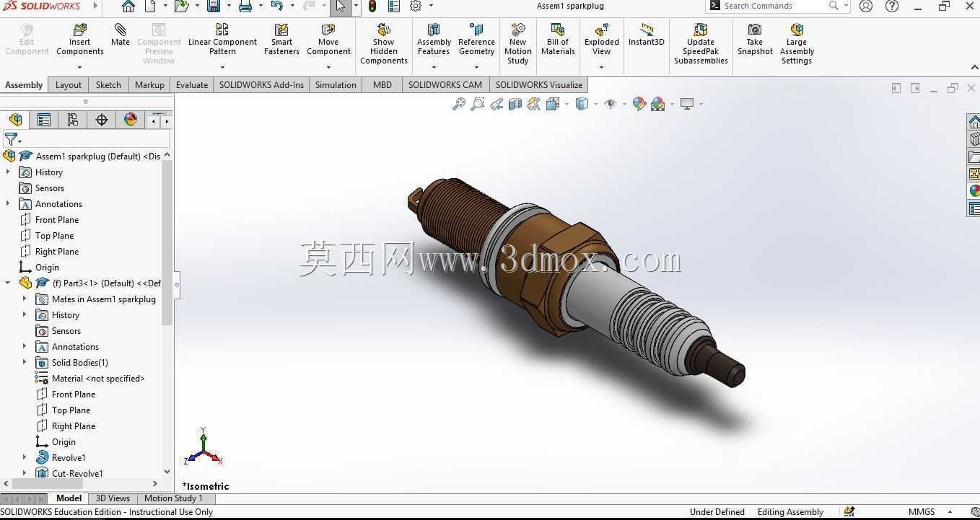Select the Mate tool
The height and width of the screenshot is (520, 980).
click(x=121, y=35)
